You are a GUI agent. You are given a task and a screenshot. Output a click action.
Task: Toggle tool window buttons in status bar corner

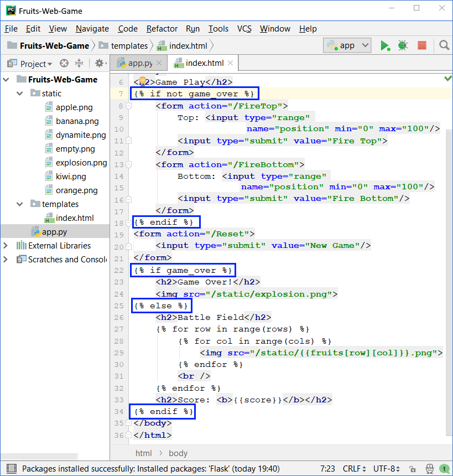(11, 469)
